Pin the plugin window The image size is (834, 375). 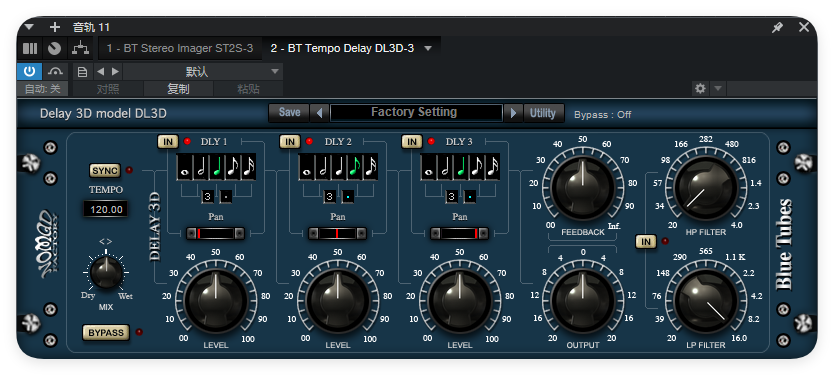pos(778,27)
